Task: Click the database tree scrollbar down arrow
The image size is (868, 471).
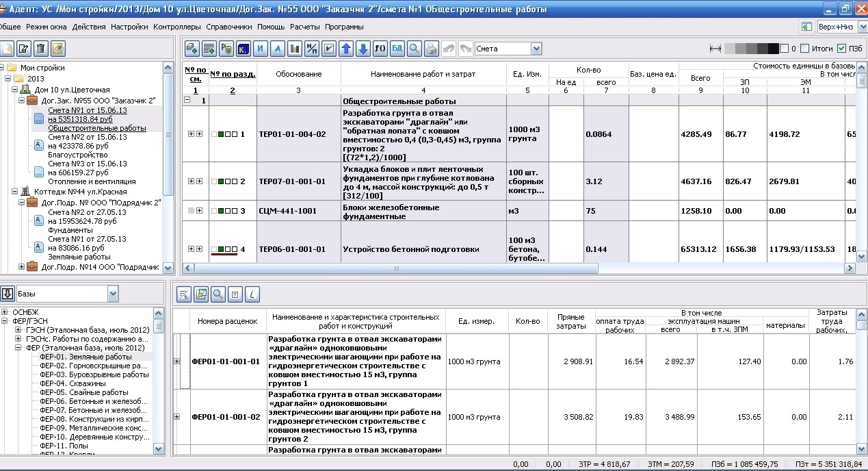Action: pos(159,449)
